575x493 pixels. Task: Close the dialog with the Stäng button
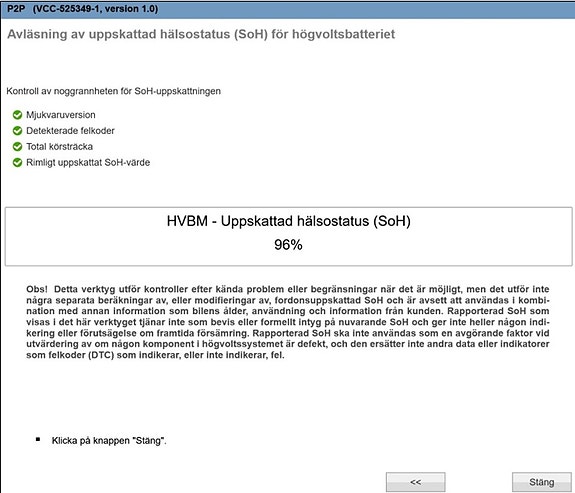pos(542,482)
